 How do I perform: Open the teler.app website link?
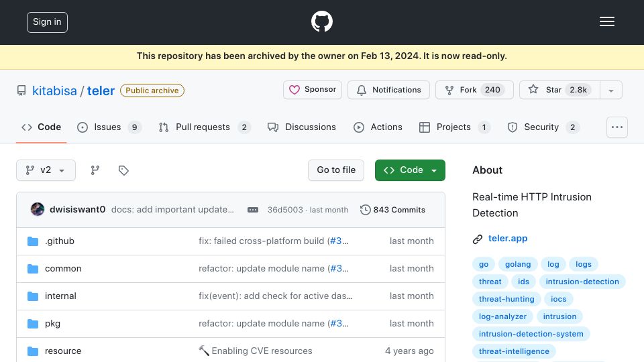tap(508, 239)
